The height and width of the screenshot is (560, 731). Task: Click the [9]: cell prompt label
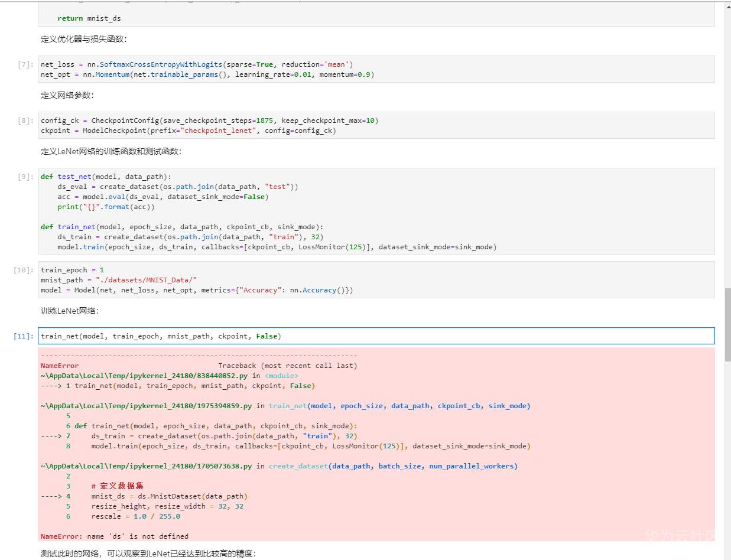click(26, 177)
